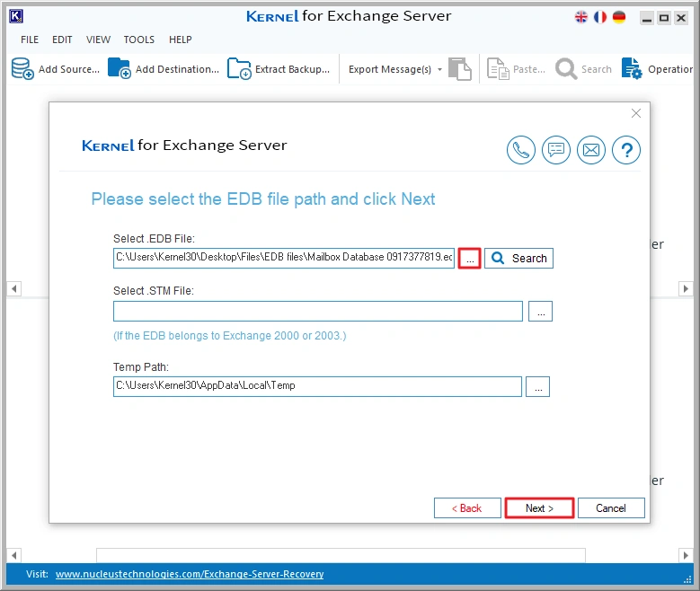The width and height of the screenshot is (700, 591).
Task: Click the Paste toolbar icon
Action: [498, 69]
